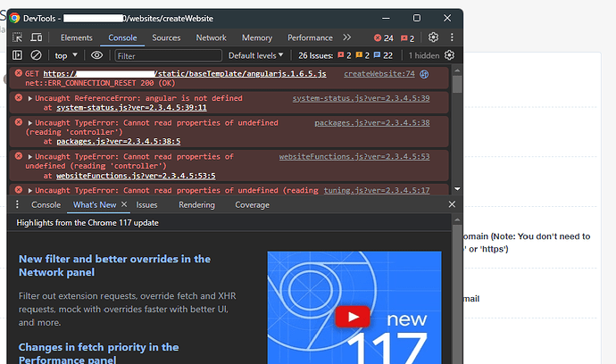Switch to the Sources tab
Image resolution: width=616 pixels, height=364 pixels.
tap(166, 37)
